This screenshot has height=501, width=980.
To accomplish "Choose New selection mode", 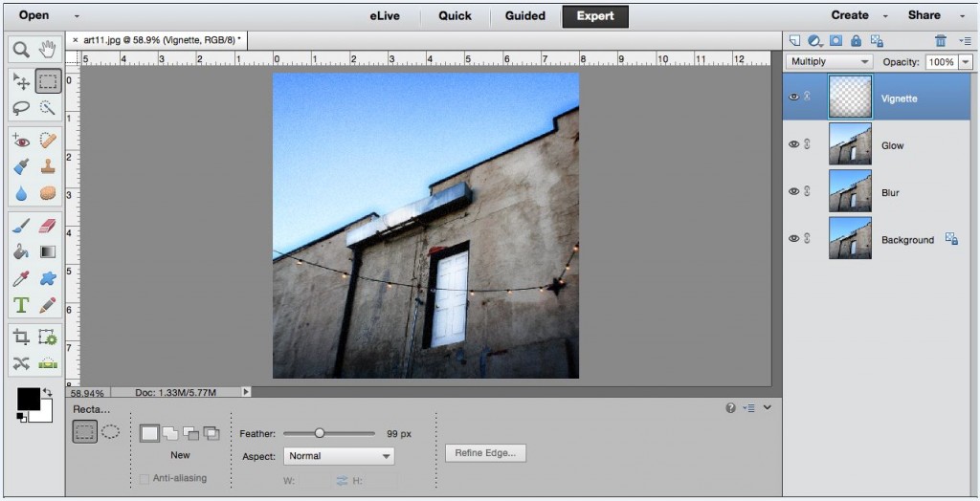I will tap(149, 433).
